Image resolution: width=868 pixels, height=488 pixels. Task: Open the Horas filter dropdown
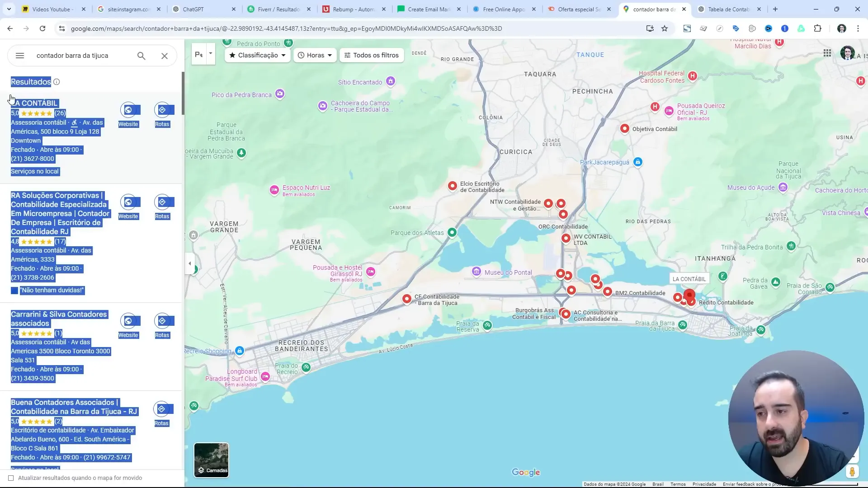click(x=315, y=55)
